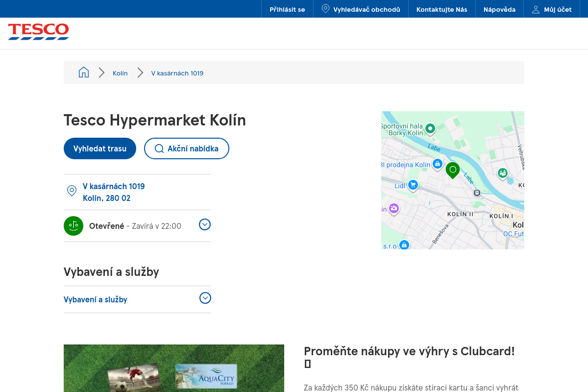Screen dimensions: 588x392
Task: Click the purple camera map marker
Action: [393, 209]
